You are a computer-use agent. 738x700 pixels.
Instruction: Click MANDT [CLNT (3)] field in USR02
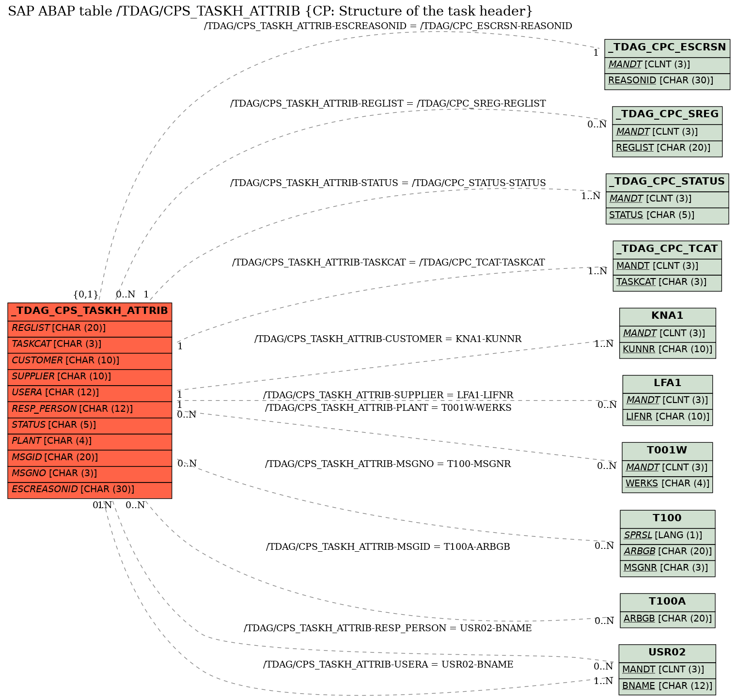coord(667,670)
